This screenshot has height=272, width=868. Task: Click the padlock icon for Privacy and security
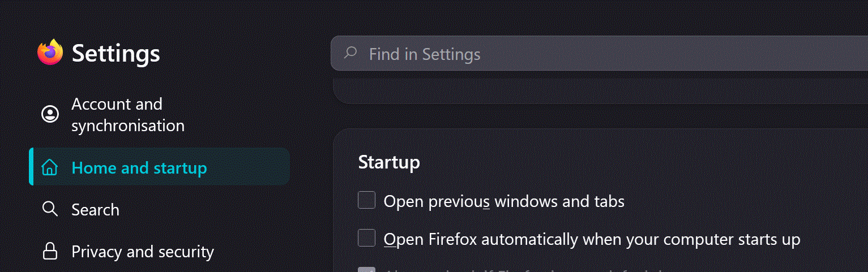pos(50,251)
